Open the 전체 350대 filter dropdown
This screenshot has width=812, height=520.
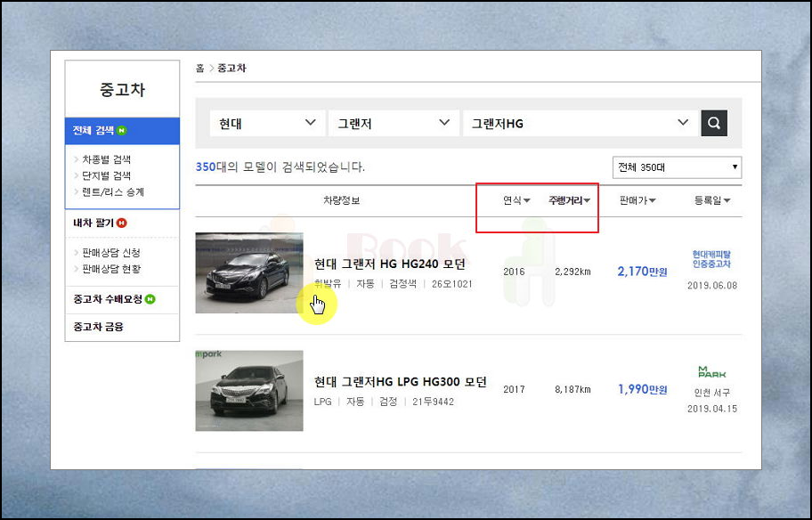pos(677,167)
